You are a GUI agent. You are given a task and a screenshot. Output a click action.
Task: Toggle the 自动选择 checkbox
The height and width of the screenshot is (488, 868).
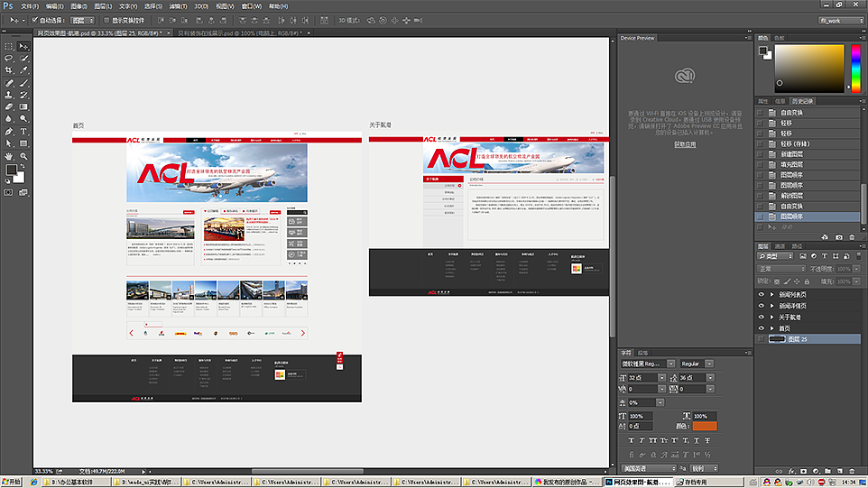click(x=35, y=21)
